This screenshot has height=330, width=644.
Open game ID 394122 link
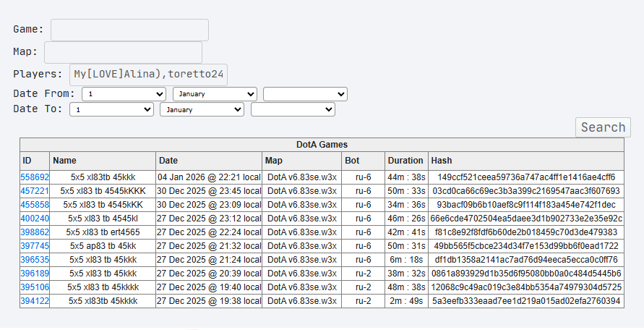pyautogui.click(x=35, y=301)
